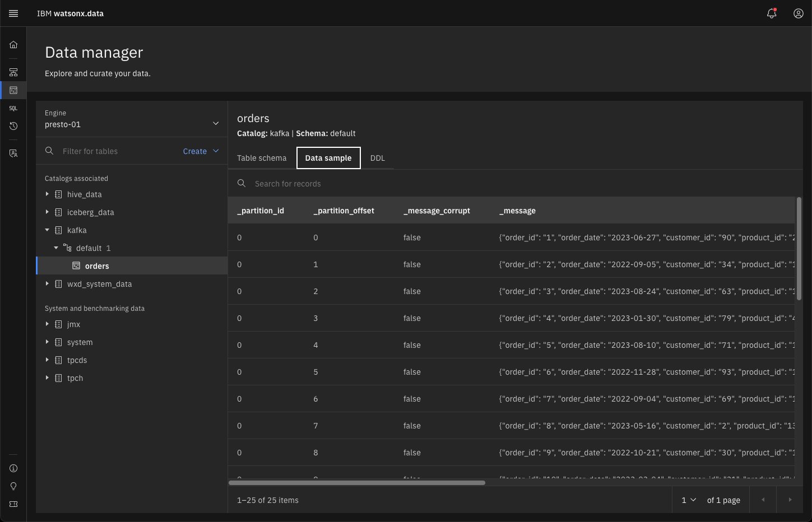The width and height of the screenshot is (812, 522).
Task: Go to the next page
Action: click(x=790, y=500)
